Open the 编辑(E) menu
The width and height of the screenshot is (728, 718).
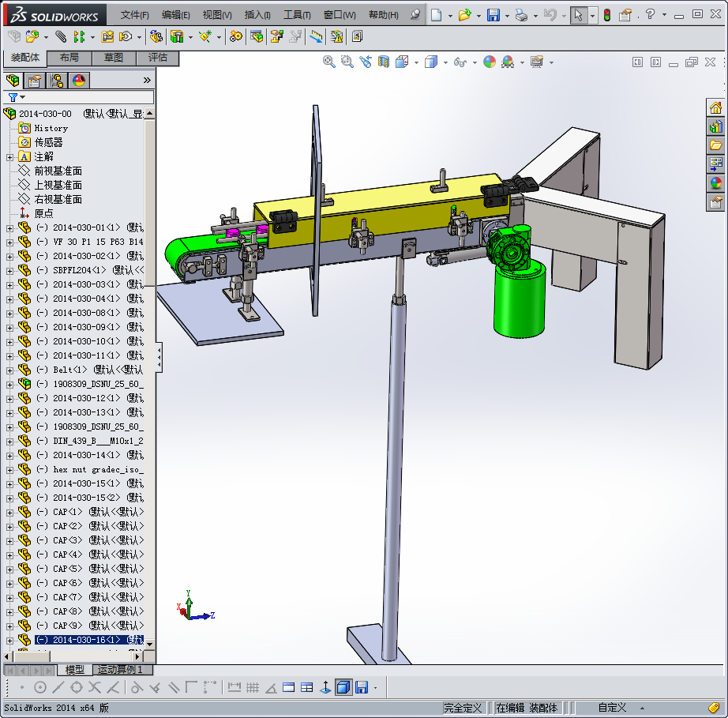tap(176, 15)
